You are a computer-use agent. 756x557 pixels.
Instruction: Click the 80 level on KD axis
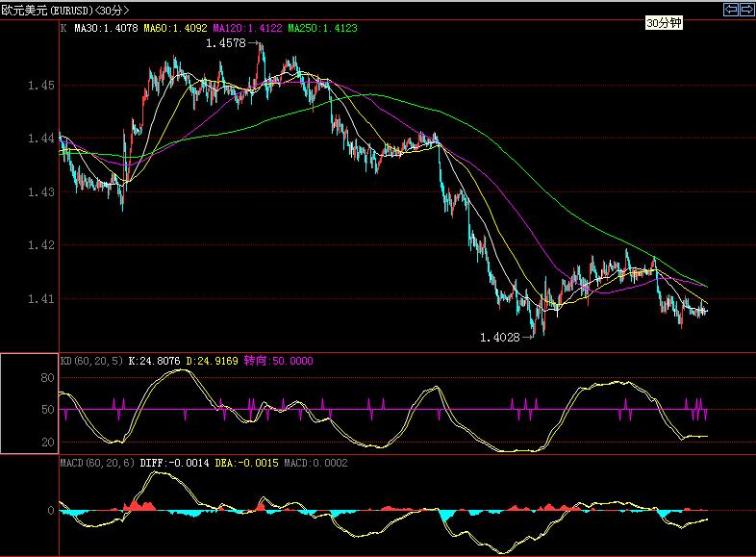click(x=46, y=379)
